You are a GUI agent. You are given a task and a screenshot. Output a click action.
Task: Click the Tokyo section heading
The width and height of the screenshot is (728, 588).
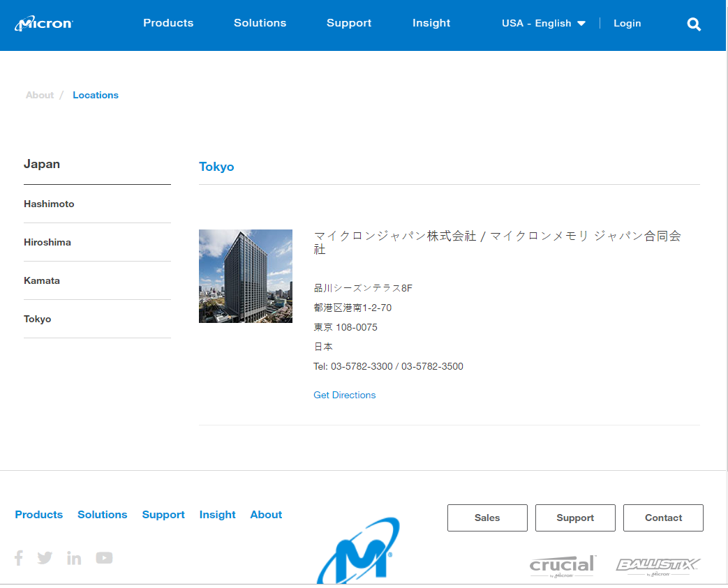pyautogui.click(x=216, y=167)
